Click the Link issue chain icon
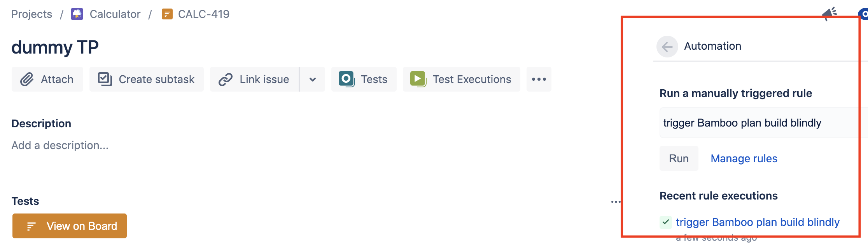The image size is (868, 243). 226,79
